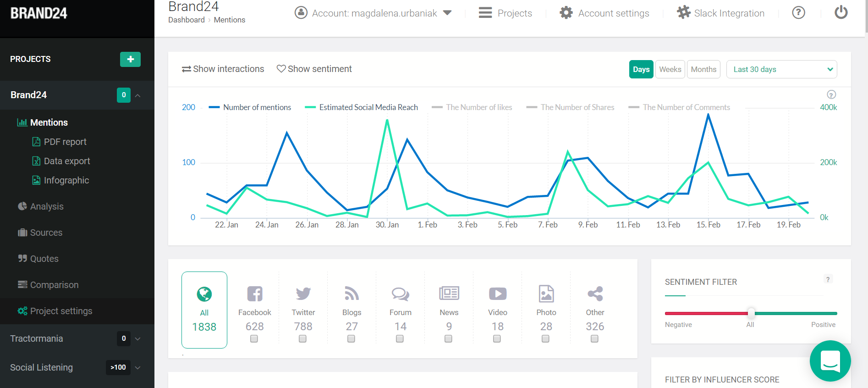This screenshot has height=388, width=868.
Task: Click the chart help question mark icon
Action: pyautogui.click(x=831, y=94)
